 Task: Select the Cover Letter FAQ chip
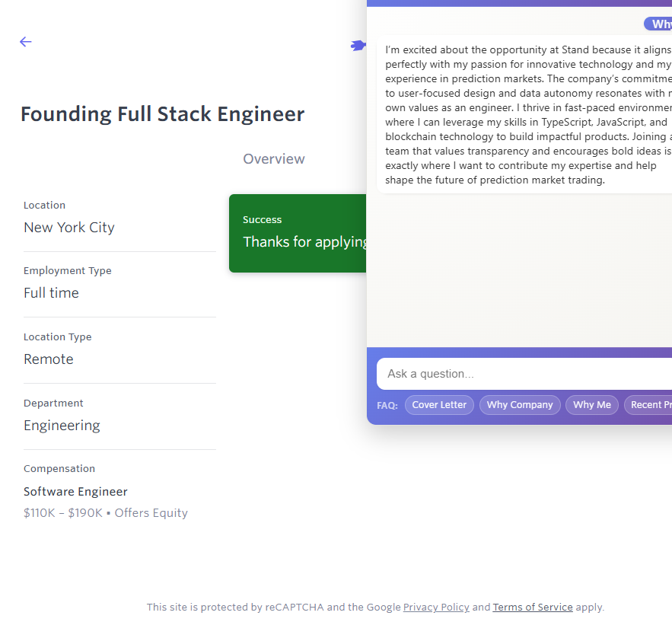point(439,405)
